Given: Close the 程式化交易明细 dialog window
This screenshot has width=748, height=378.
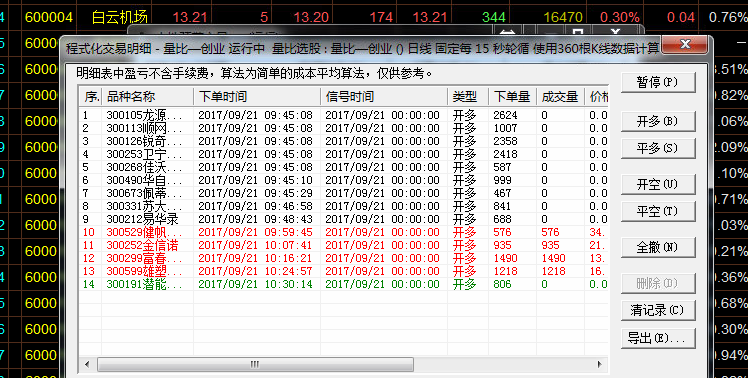Looking at the screenshot, I should (686, 44).
